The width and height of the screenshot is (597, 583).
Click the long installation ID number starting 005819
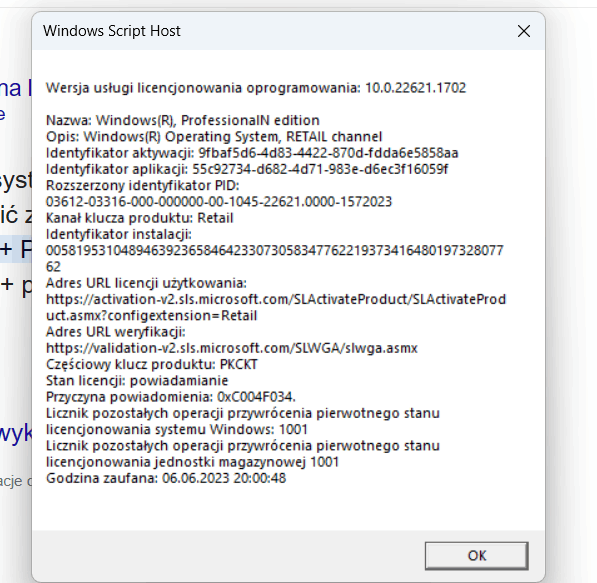point(275,259)
